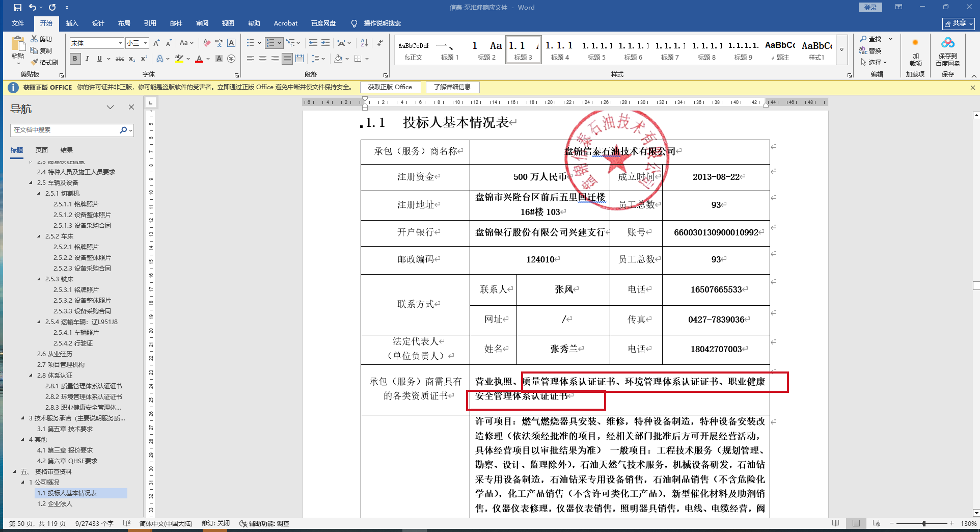Toggle italic formatting
The height and width of the screenshot is (532, 980).
pos(87,59)
